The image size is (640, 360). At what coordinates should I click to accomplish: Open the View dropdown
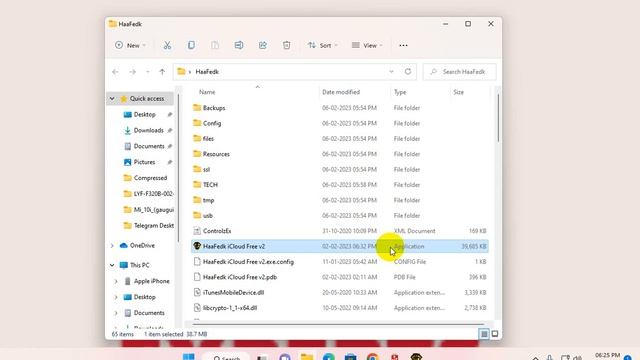pyautogui.click(x=367, y=45)
